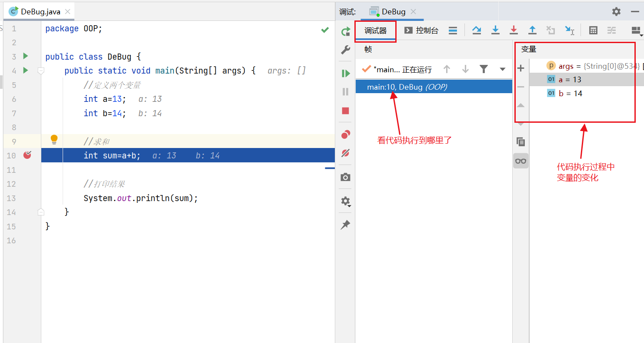Click the package OOP line
644x343 pixels.
(x=73, y=28)
